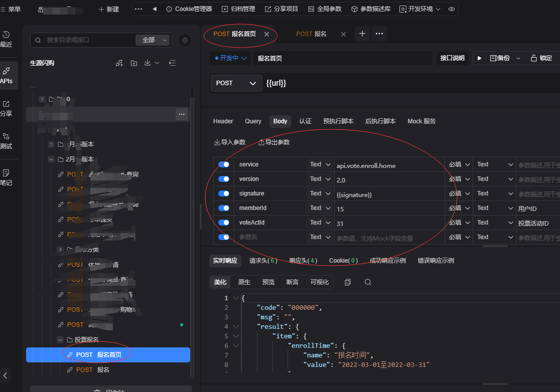This screenshot has height=392, width=560.
Task: Open 归档管理 in the toolbar
Action: coord(238,9)
